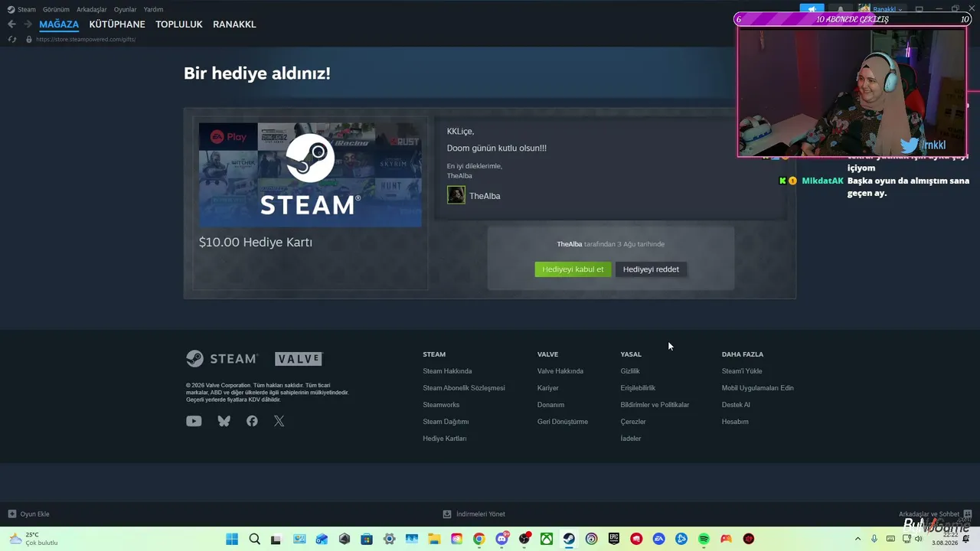This screenshot has height=551, width=980.
Task: Open Steam Abonelik Sözleşmesi link
Action: click(x=464, y=388)
